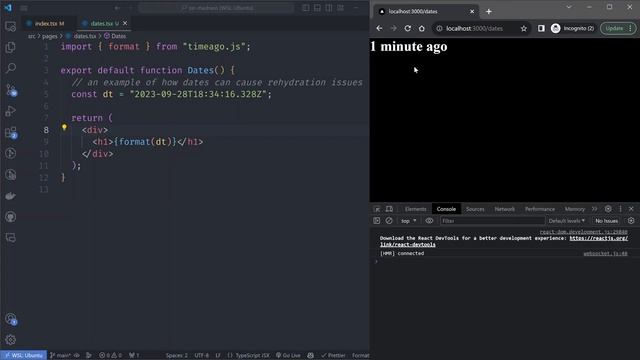Screen dimensions: 640x360
Task: Open the Network tab in DevTools
Action: point(504,209)
